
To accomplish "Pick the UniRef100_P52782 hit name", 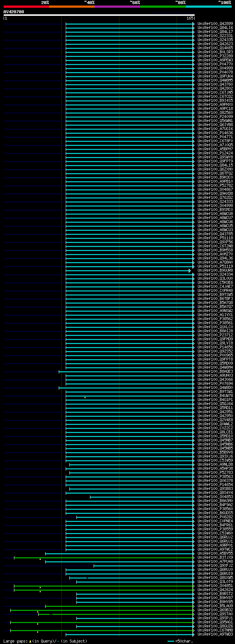I will [215, 186].
